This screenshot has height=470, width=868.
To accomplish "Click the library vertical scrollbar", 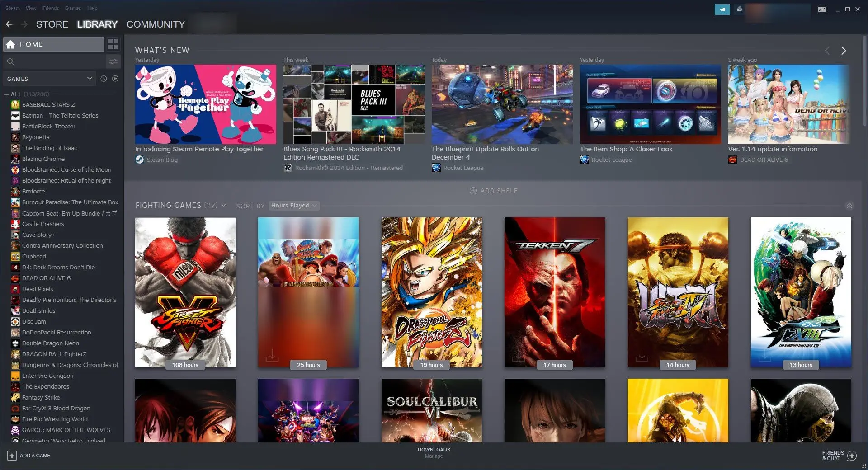I will click(865, 81).
